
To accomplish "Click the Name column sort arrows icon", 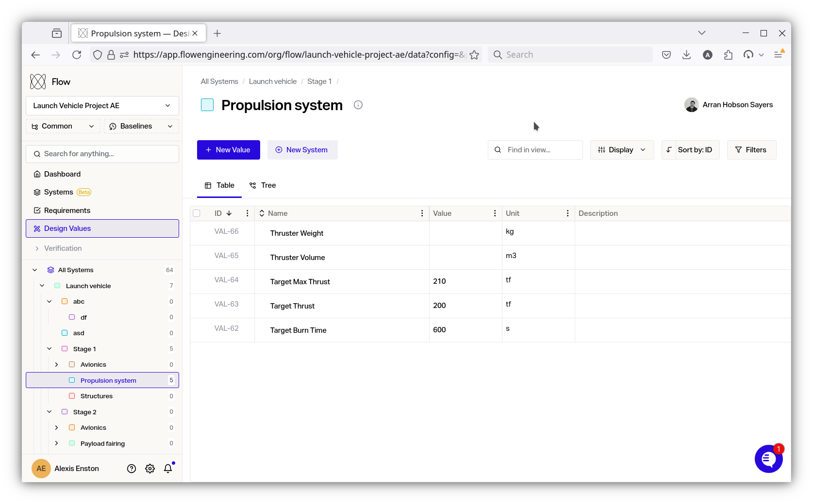I will [x=262, y=213].
